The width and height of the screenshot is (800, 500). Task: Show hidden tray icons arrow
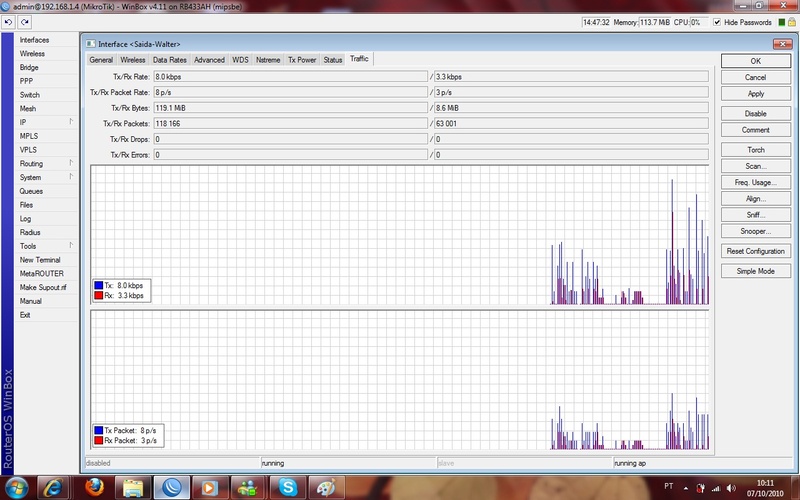click(x=685, y=488)
